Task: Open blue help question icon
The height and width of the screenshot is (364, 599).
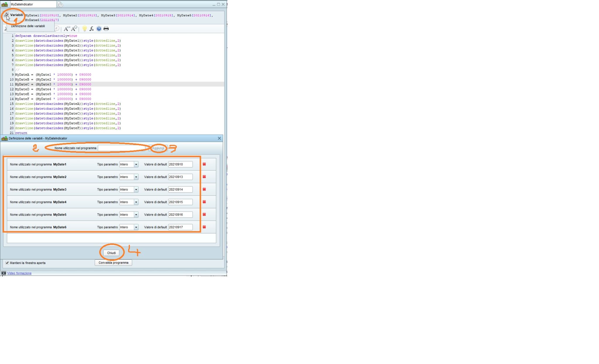Action: click(x=99, y=29)
